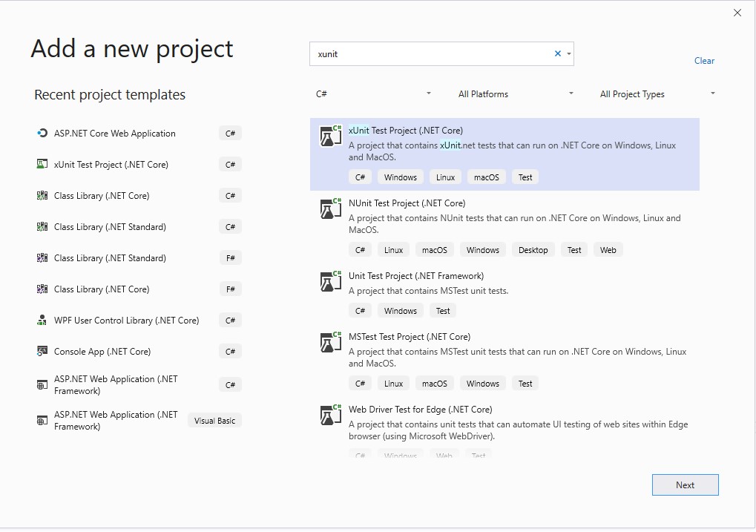This screenshot has height=532, width=756.
Task: Click the MSTest Test Project flask icon
Action: [330, 343]
